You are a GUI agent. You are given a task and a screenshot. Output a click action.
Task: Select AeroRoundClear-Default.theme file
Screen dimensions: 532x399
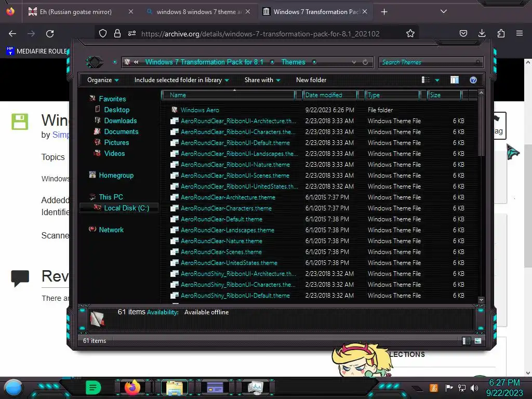coord(221,219)
